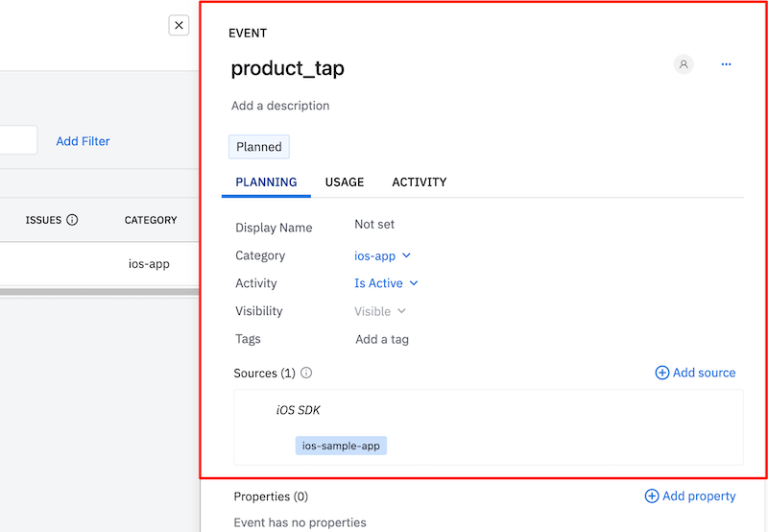The image size is (768, 532).
Task: Close the event details panel
Action: tap(179, 26)
